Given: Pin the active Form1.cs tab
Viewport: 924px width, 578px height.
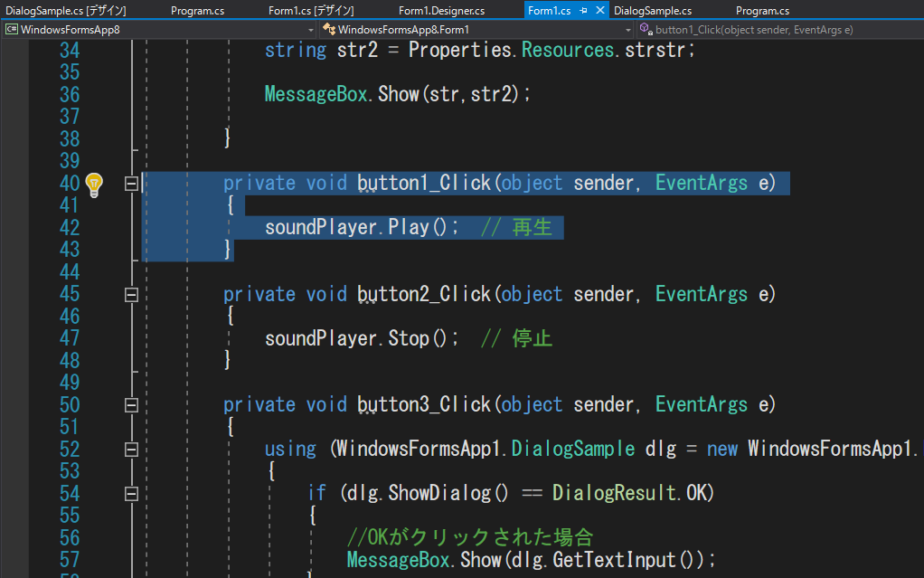Looking at the screenshot, I should pyautogui.click(x=583, y=10).
